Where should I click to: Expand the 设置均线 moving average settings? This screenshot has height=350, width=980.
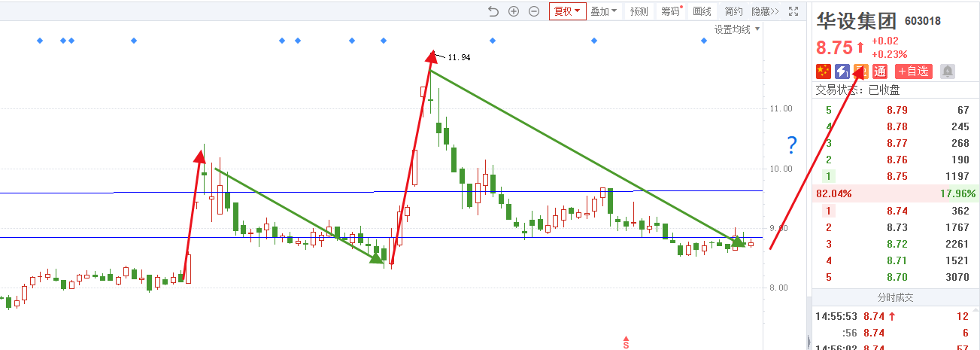(737, 29)
